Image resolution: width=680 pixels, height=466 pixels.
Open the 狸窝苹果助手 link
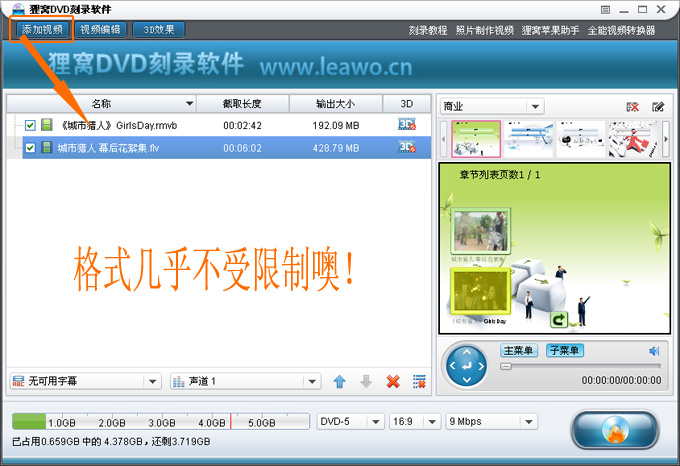pyautogui.click(x=550, y=30)
